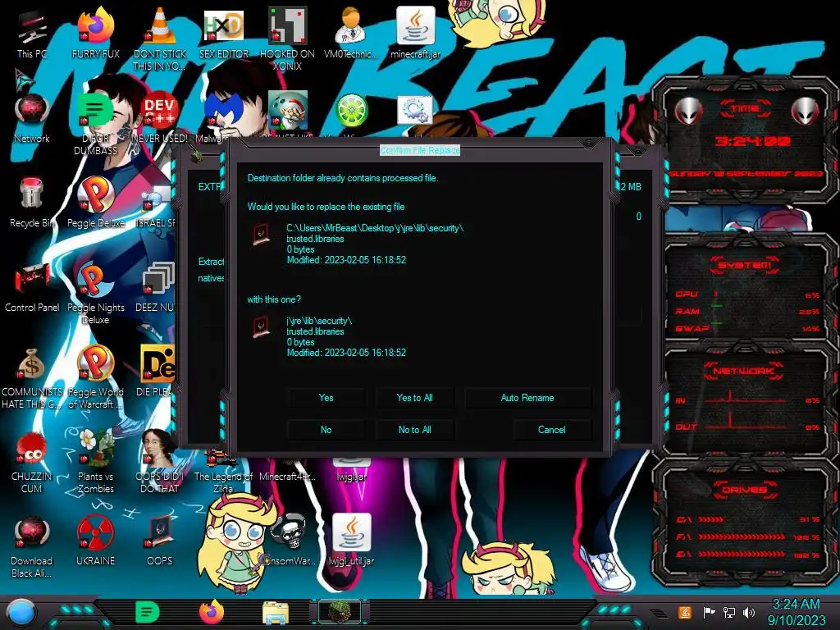Select the HxD hex editor desktop icon

[224, 33]
